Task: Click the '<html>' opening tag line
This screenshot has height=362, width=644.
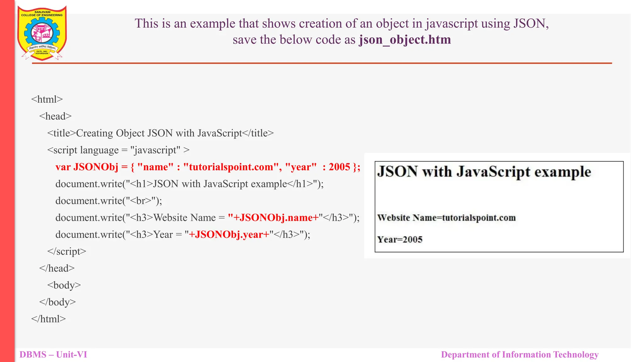Action: (47, 99)
